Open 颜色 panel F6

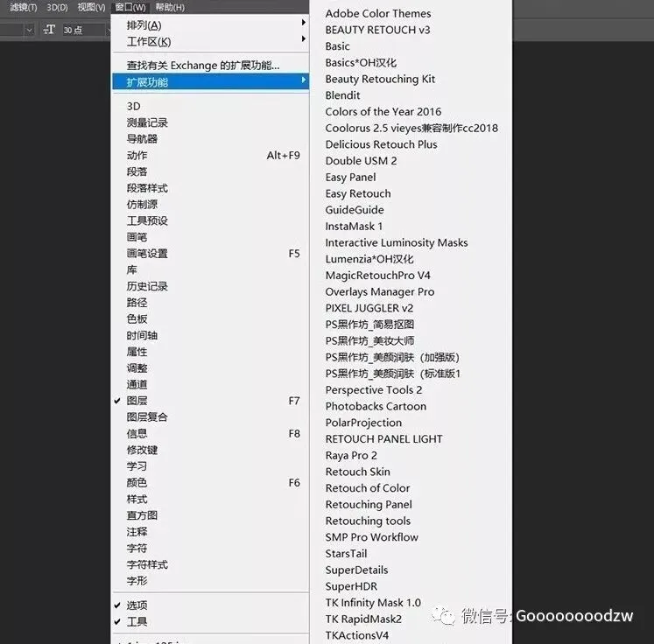coord(211,482)
